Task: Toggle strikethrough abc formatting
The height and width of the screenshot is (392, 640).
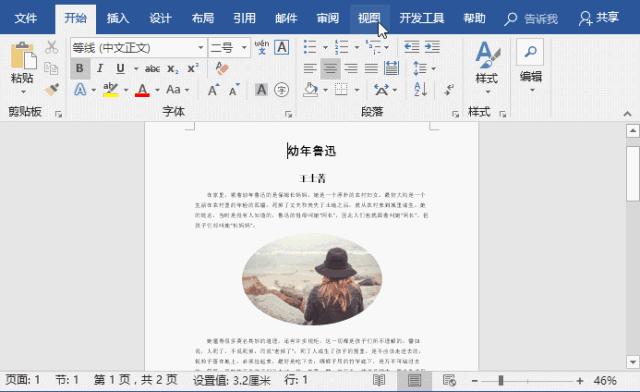Action: (x=152, y=69)
